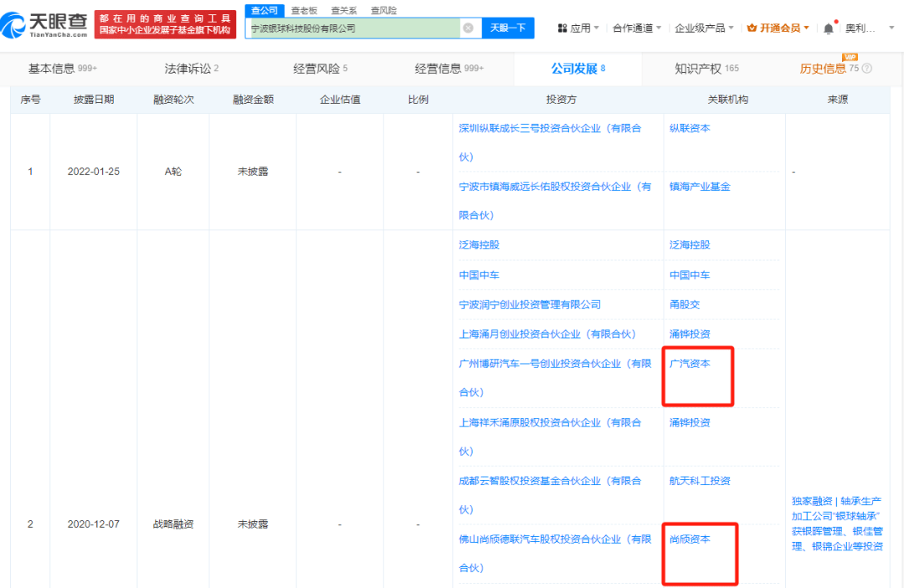This screenshot has width=904, height=588.
Task: Select the 查风险 search mode
Action: [x=385, y=10]
